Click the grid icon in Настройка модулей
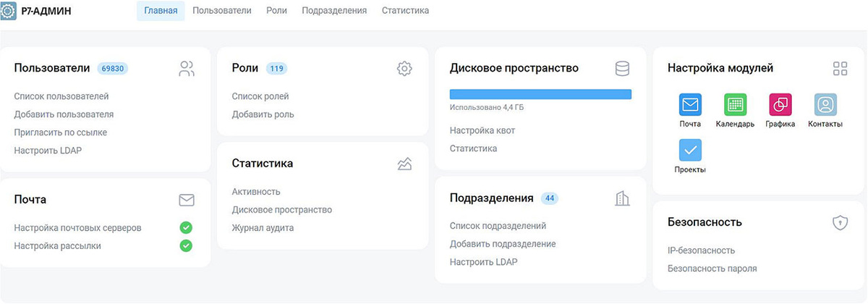The width and height of the screenshot is (868, 304). pyautogui.click(x=840, y=69)
